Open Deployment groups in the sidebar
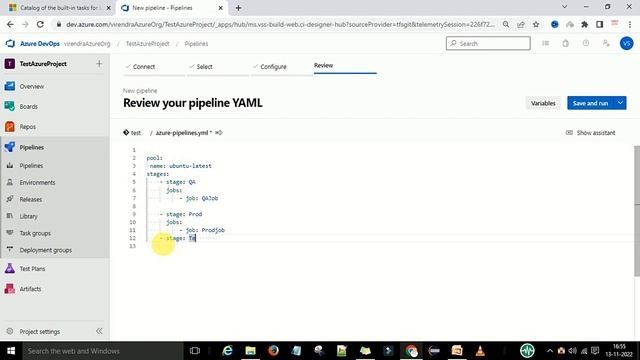Image resolution: width=640 pixels, height=360 pixels. coord(46,250)
